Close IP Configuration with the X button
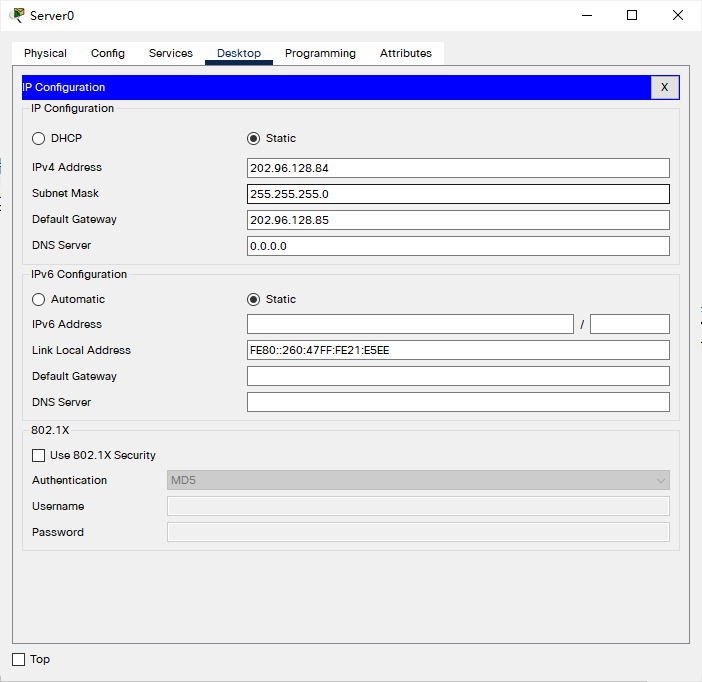The height and width of the screenshot is (682, 702). pyautogui.click(x=665, y=87)
